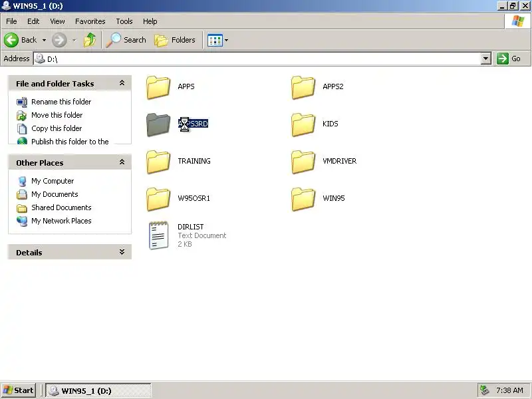This screenshot has width=532, height=399.
Task: Open the Back history dropdown arrow
Action: tap(44, 40)
